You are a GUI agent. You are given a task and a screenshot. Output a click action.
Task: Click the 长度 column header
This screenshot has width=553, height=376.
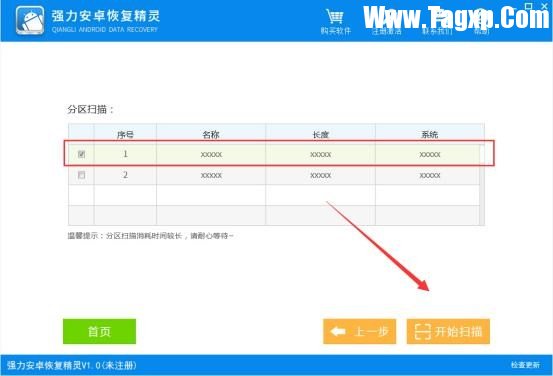[321, 134]
